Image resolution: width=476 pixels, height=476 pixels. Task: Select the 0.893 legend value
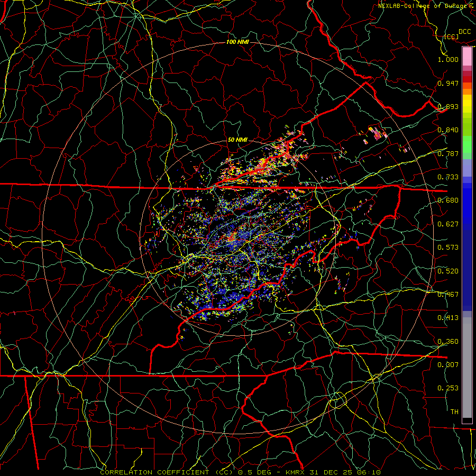(448, 106)
